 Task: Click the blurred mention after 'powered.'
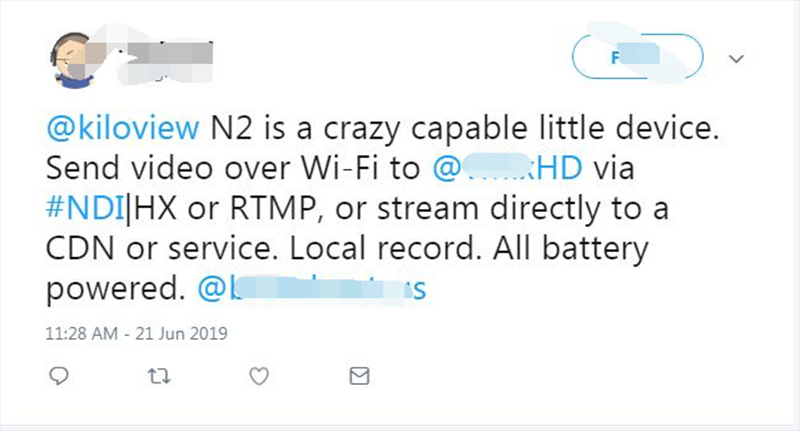click(x=312, y=290)
